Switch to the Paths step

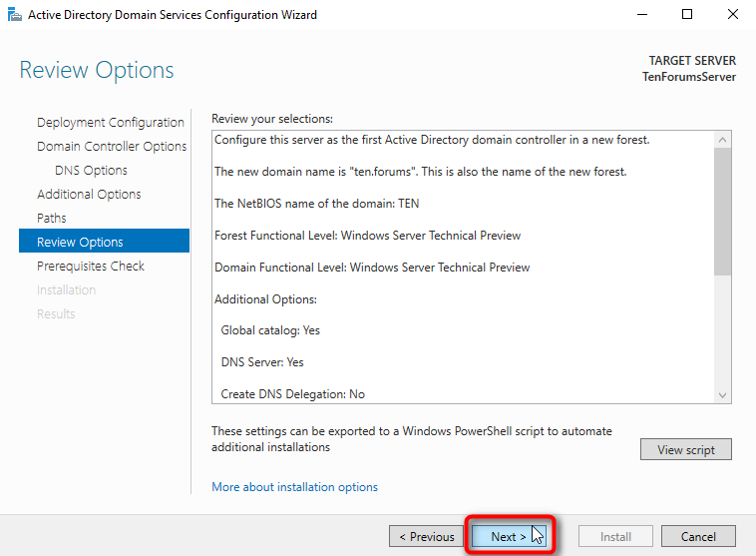pos(51,219)
